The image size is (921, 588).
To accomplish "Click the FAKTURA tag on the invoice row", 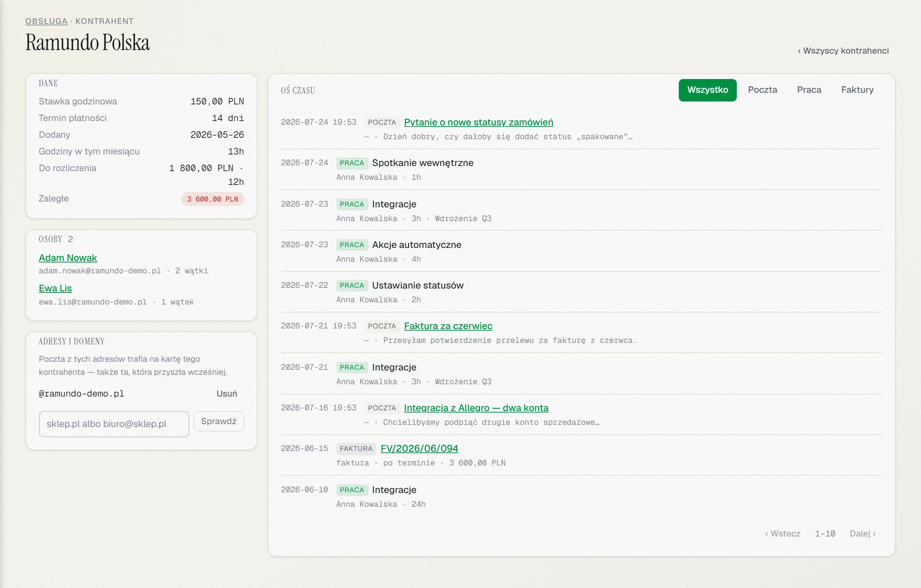I will [356, 448].
